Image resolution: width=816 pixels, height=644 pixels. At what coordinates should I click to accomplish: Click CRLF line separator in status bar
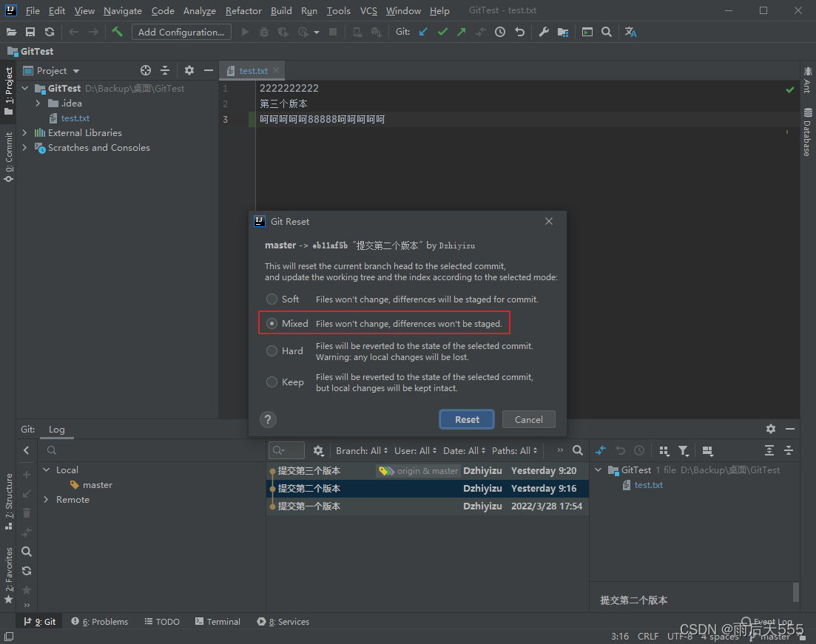point(648,636)
